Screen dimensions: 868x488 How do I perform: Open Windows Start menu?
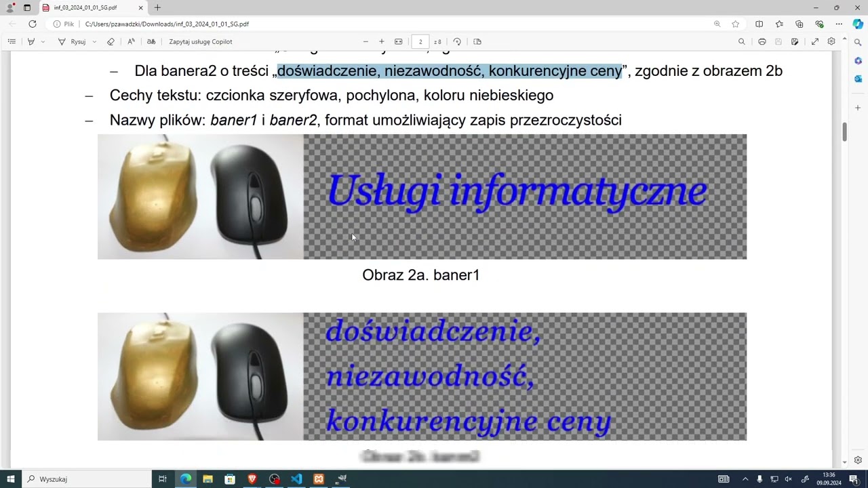point(11,479)
